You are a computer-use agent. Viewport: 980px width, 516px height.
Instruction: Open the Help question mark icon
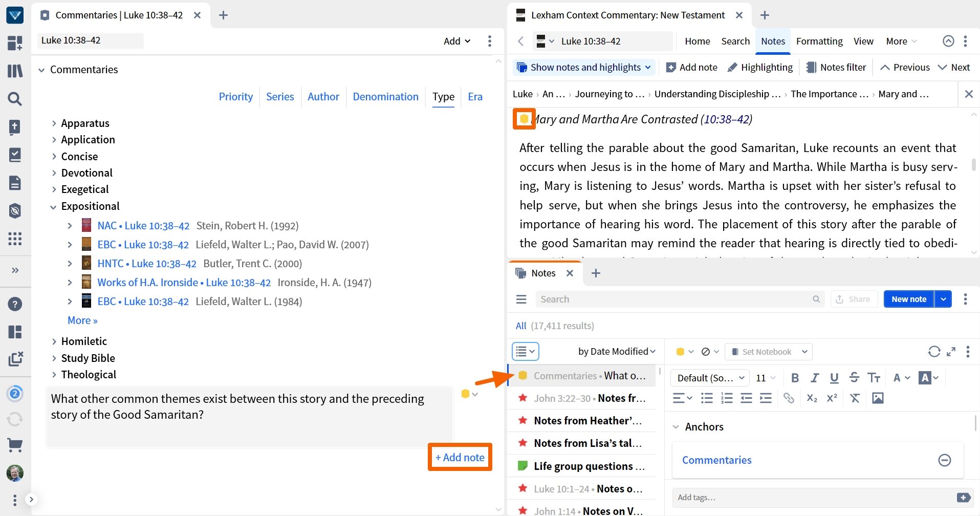(x=15, y=304)
